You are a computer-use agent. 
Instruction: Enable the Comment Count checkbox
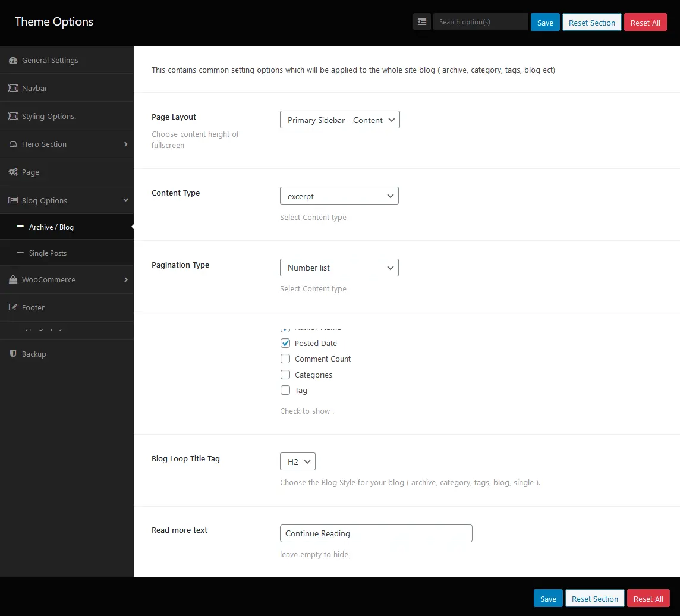(x=285, y=359)
